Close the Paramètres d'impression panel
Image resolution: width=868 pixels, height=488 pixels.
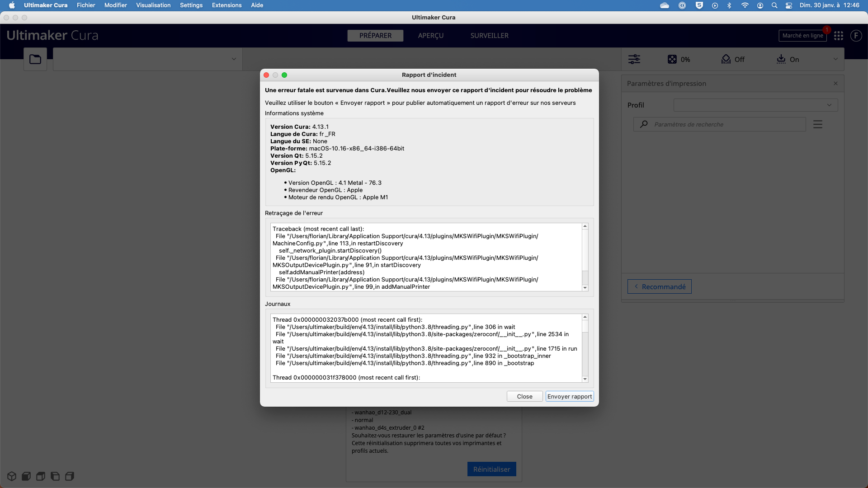[835, 84]
